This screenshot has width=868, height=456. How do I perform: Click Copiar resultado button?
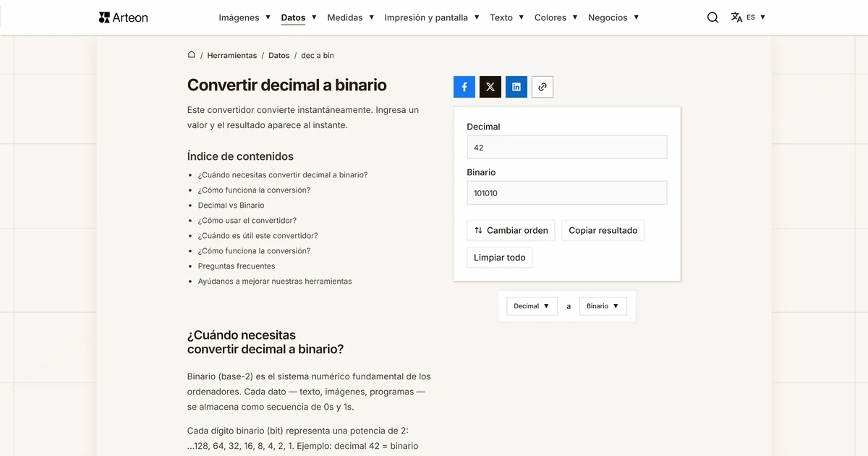click(603, 230)
